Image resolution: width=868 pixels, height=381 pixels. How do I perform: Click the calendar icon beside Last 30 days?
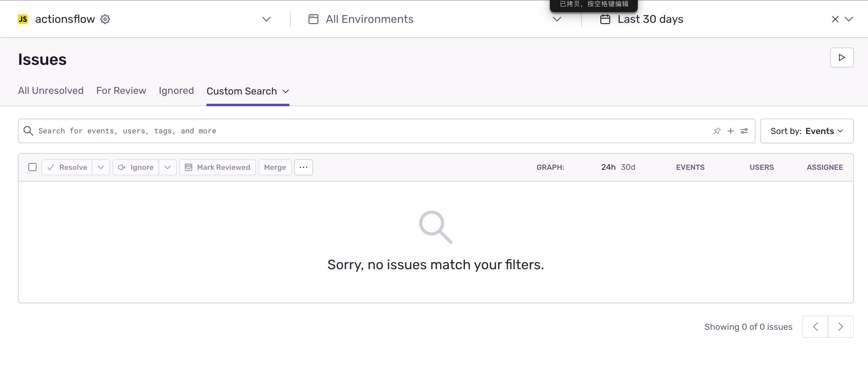point(605,19)
